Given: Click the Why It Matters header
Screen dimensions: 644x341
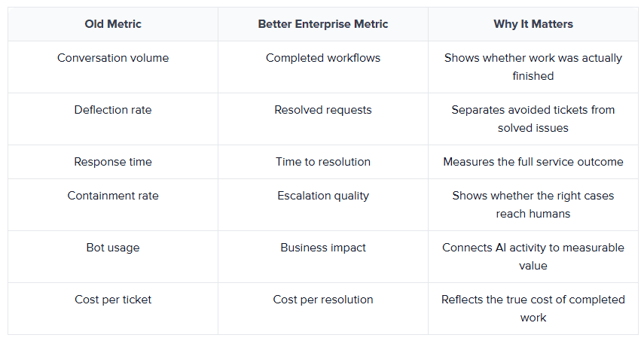Looking at the screenshot, I should (533, 24).
